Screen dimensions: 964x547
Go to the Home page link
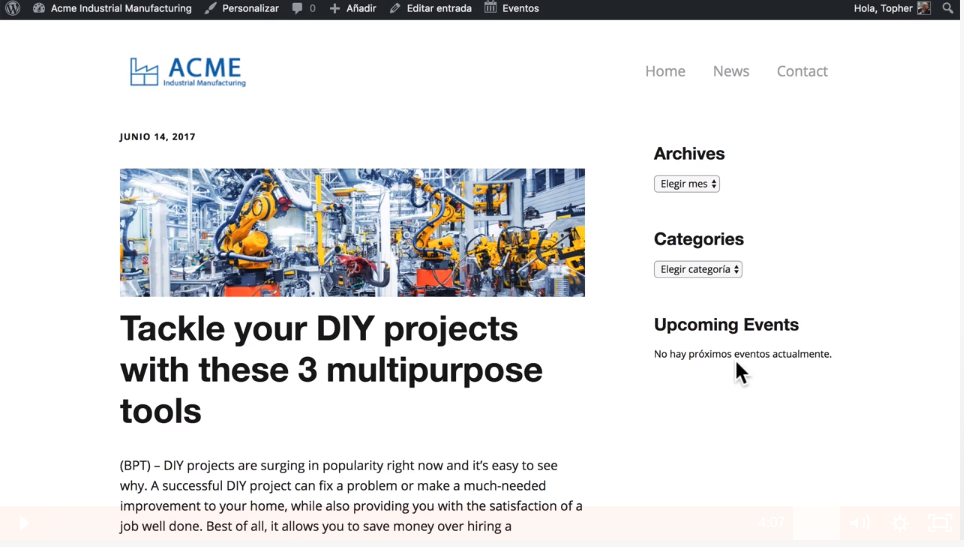click(665, 71)
